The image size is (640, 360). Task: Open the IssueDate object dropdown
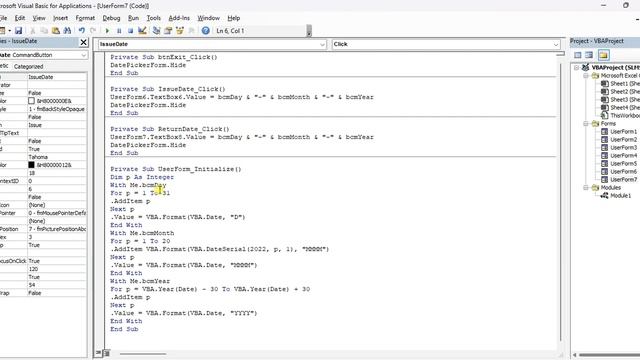pos(322,44)
